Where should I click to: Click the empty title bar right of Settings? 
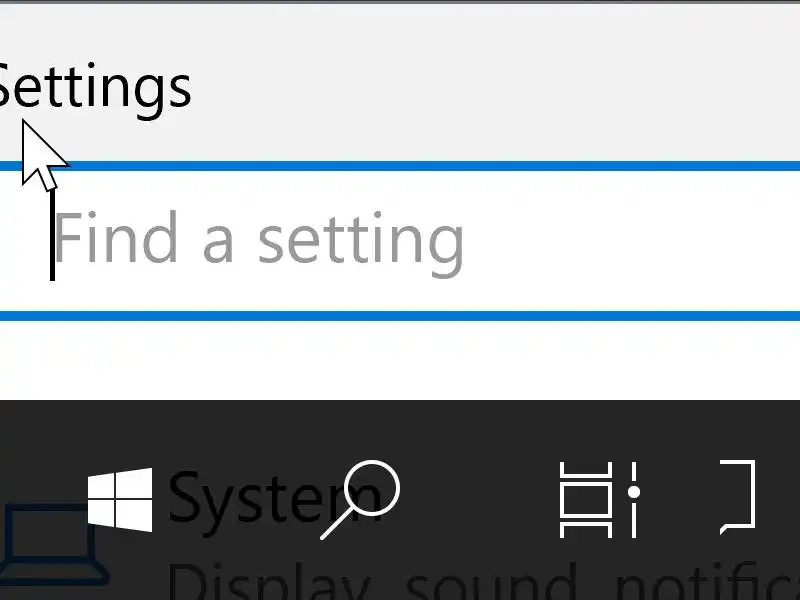tap(500, 85)
